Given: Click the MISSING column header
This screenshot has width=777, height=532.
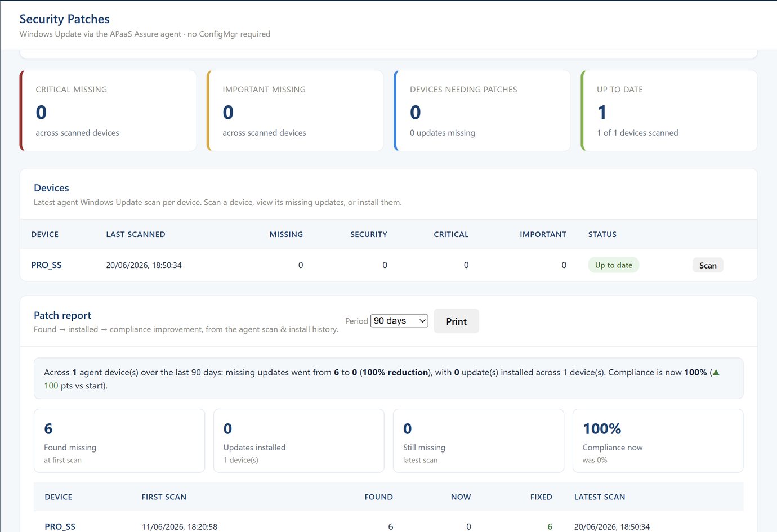Looking at the screenshot, I should (x=286, y=234).
